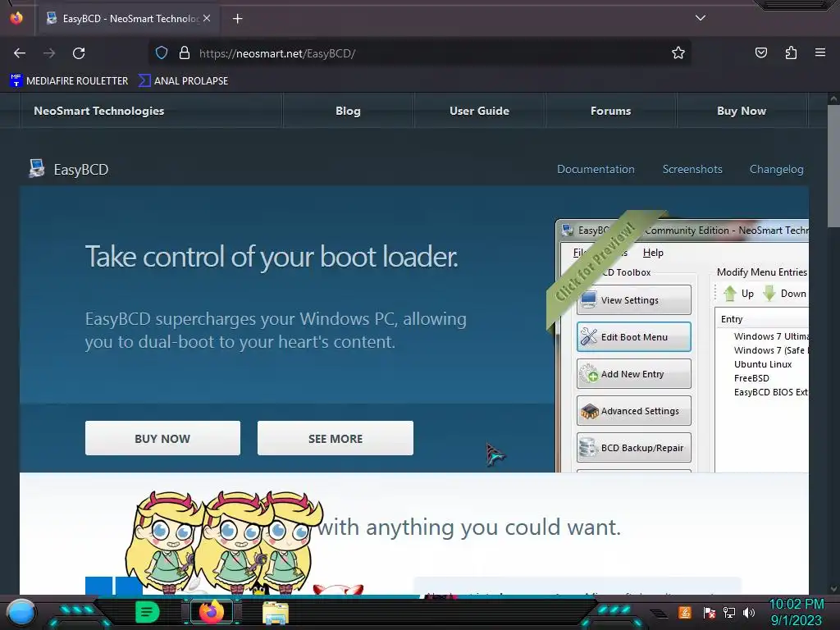840x630 pixels.
Task: Select the EasyBCD - NeoSmart browser tab
Action: pos(129,19)
